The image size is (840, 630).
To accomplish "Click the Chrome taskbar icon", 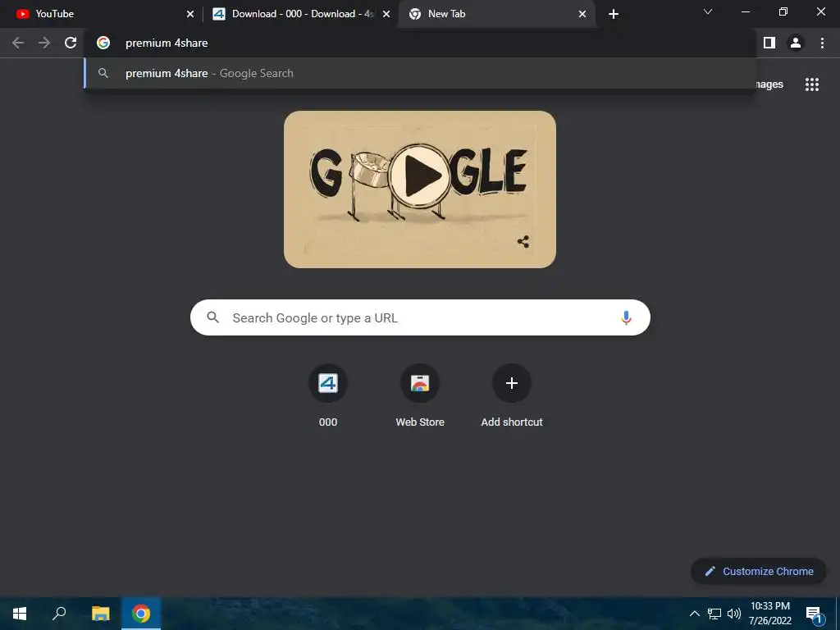I will (x=141, y=614).
